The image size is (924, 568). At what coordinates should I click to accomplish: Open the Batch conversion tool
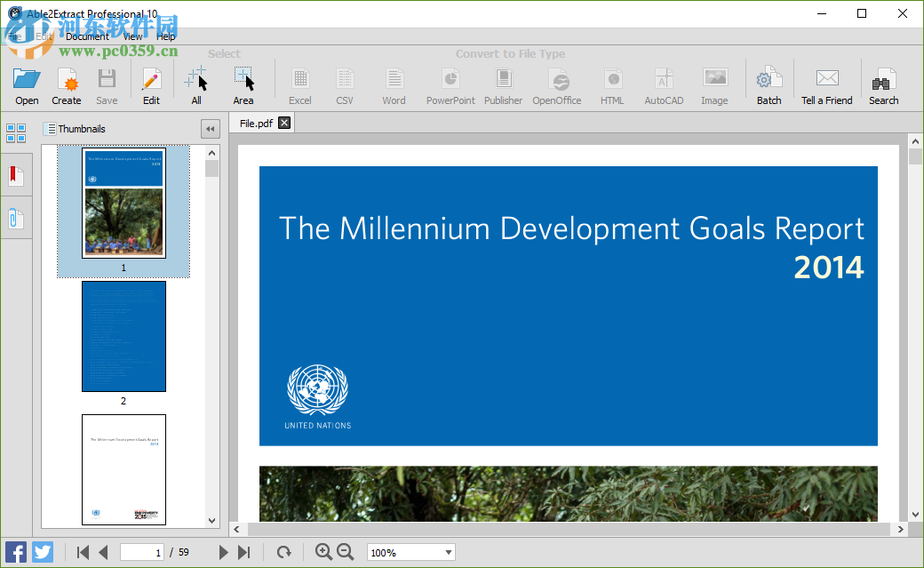[769, 85]
